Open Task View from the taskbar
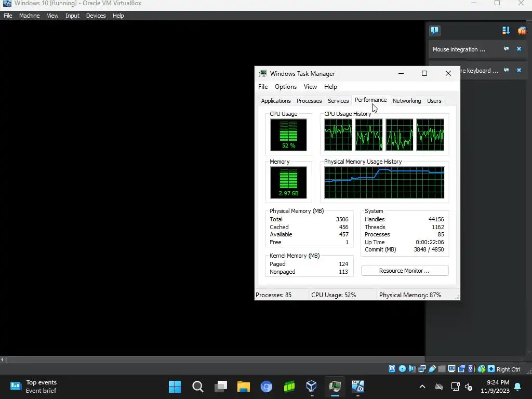This screenshot has height=399, width=532. pyautogui.click(x=220, y=387)
